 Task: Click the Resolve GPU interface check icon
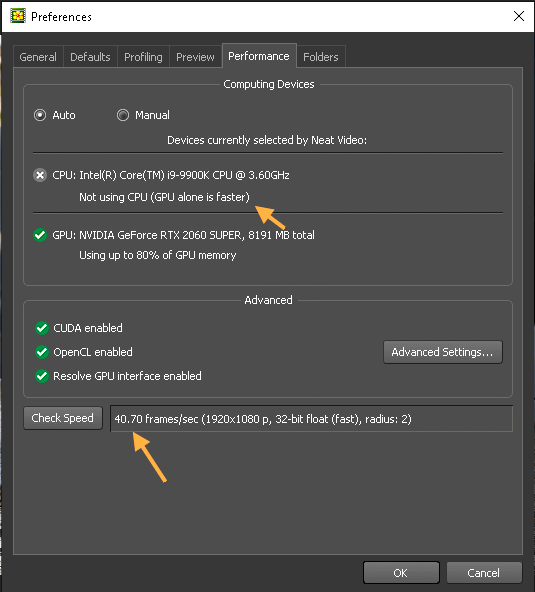click(x=42, y=376)
